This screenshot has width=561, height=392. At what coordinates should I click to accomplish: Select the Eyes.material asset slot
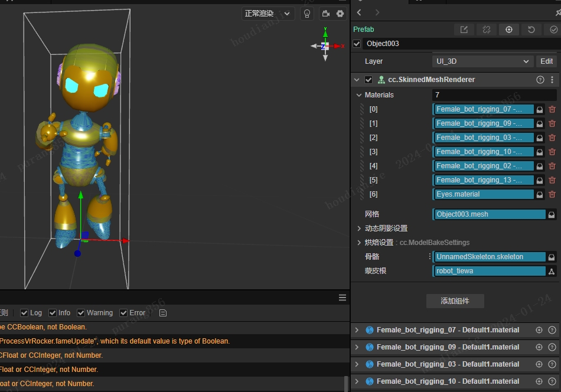pos(483,194)
